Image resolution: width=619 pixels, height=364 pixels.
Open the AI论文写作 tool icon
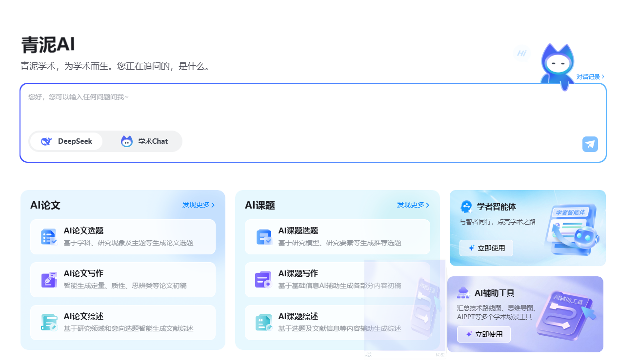[48, 279]
